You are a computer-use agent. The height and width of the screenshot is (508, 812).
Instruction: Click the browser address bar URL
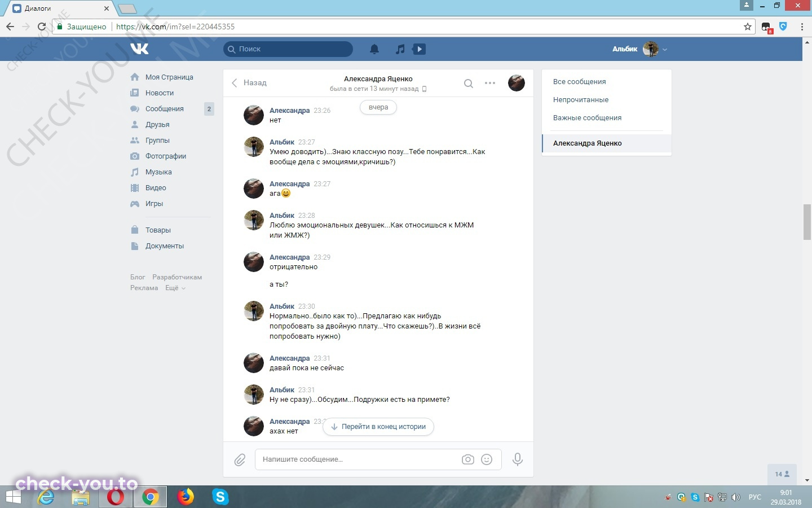(x=175, y=27)
